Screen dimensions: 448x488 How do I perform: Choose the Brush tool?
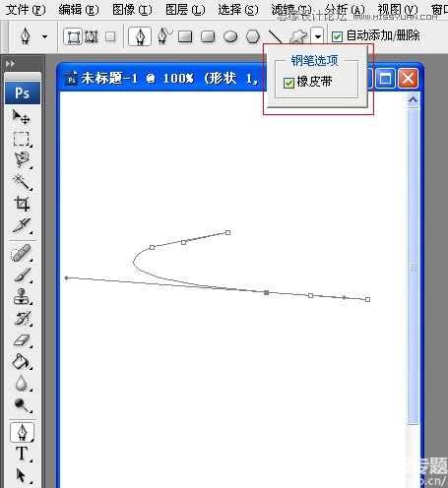pyautogui.click(x=22, y=274)
